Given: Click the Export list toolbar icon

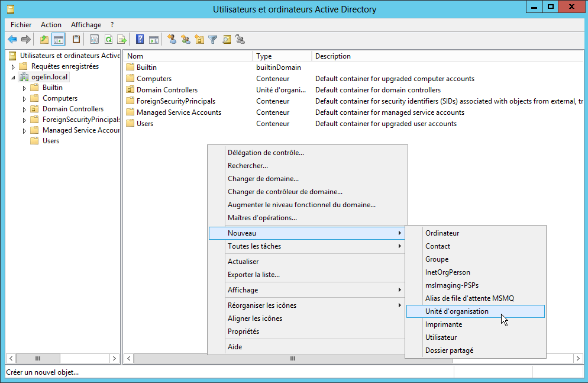Looking at the screenshot, I should 122,40.
